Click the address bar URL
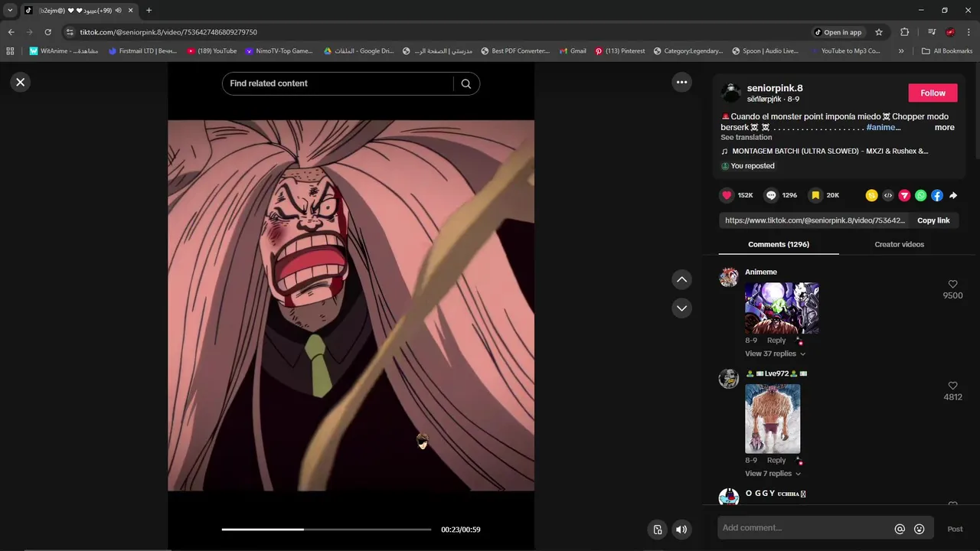 click(168, 32)
